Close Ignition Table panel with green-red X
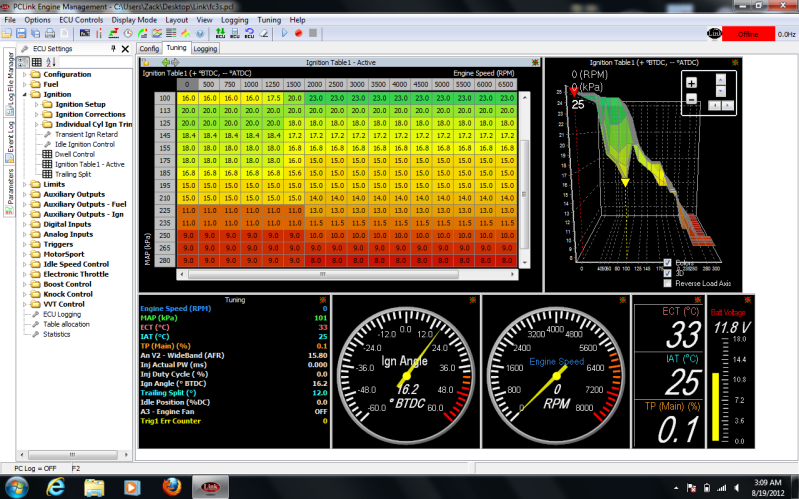799x499 pixels. [535, 62]
